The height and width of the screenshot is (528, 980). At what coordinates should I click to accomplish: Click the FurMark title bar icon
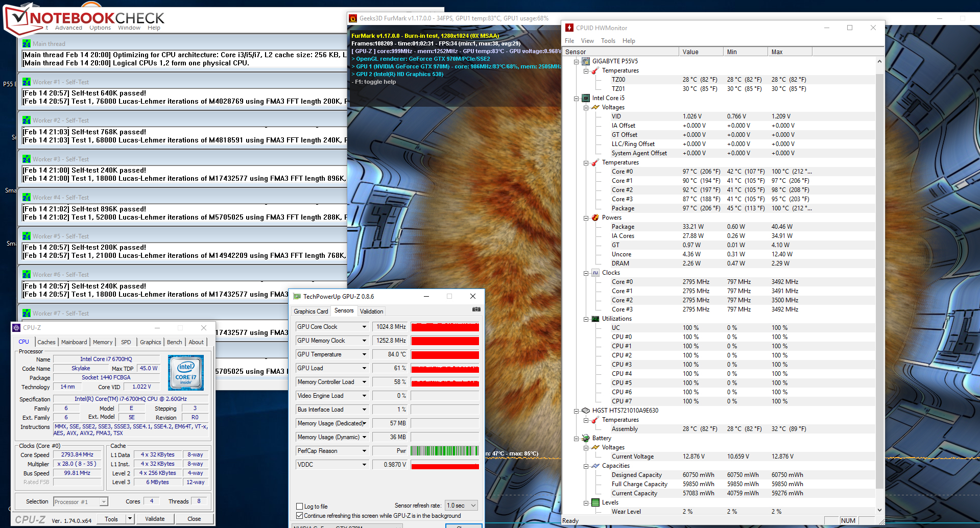pos(353,18)
